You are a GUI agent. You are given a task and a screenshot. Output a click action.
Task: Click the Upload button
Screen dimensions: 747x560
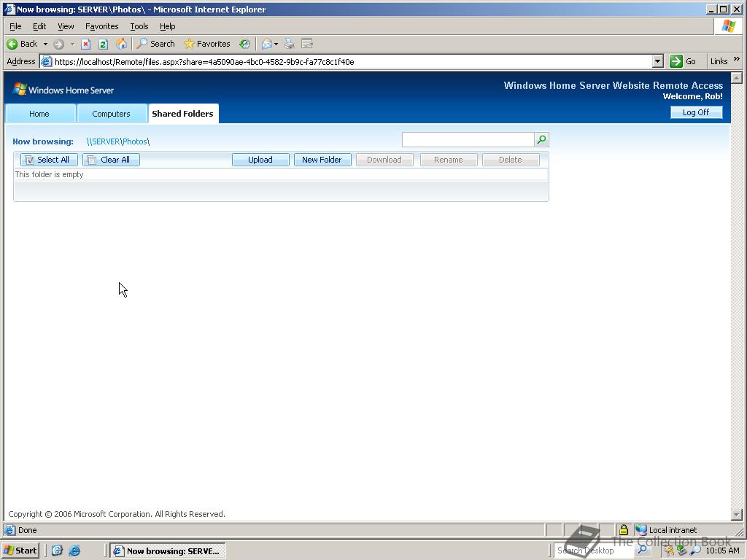pos(260,160)
